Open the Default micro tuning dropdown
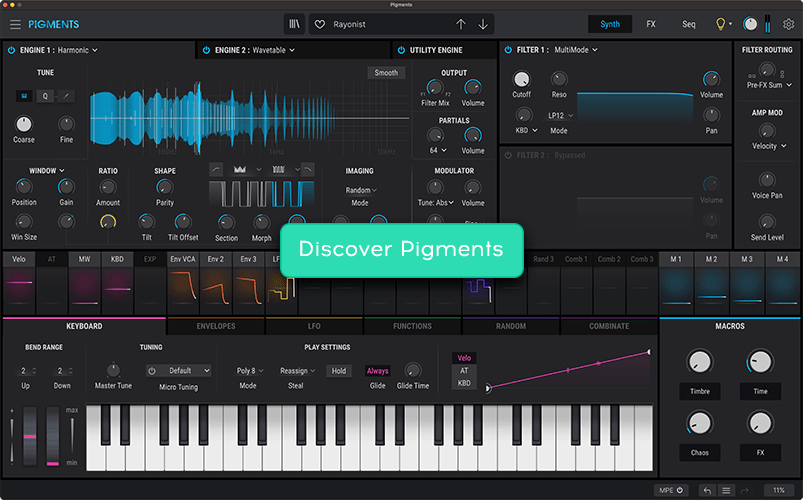 (x=185, y=370)
